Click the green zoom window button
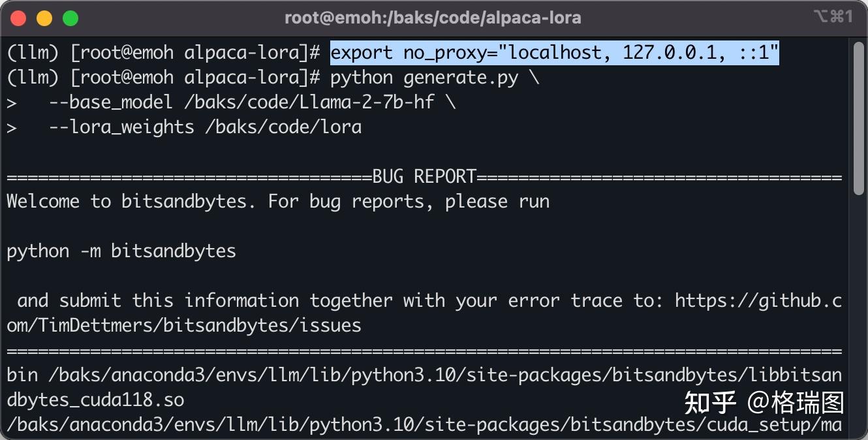This screenshot has height=440, width=868. pyautogui.click(x=70, y=18)
